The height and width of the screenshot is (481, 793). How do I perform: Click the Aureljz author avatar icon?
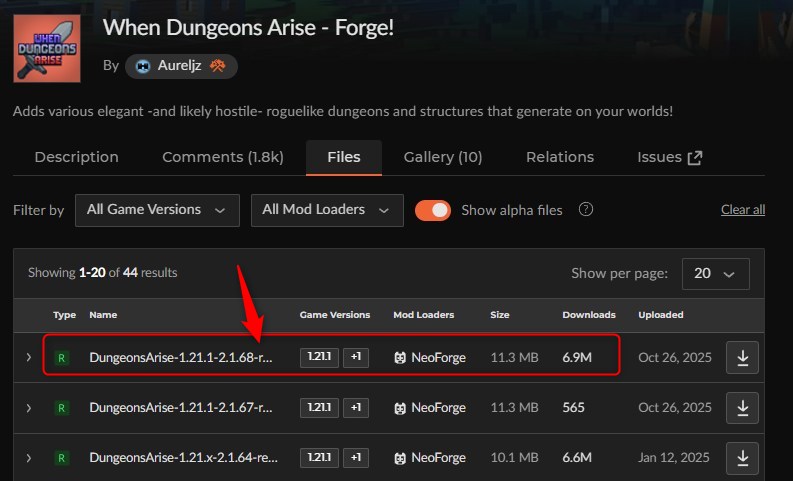pyautogui.click(x=143, y=66)
